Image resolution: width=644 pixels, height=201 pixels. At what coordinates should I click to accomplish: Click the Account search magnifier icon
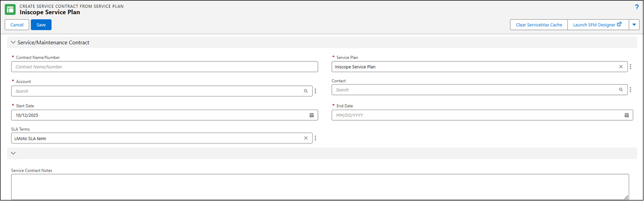click(306, 91)
